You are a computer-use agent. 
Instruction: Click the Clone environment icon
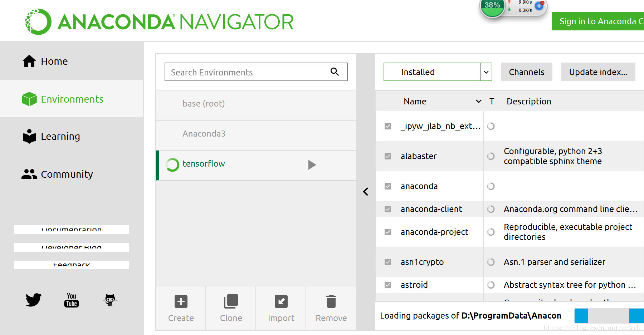coord(231,301)
